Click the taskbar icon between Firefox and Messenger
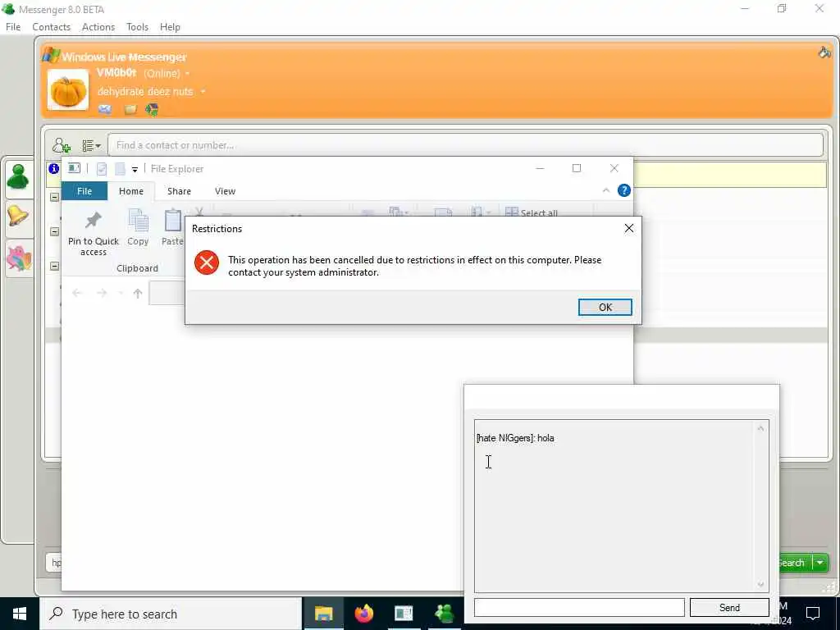The image size is (840, 630). 404,614
